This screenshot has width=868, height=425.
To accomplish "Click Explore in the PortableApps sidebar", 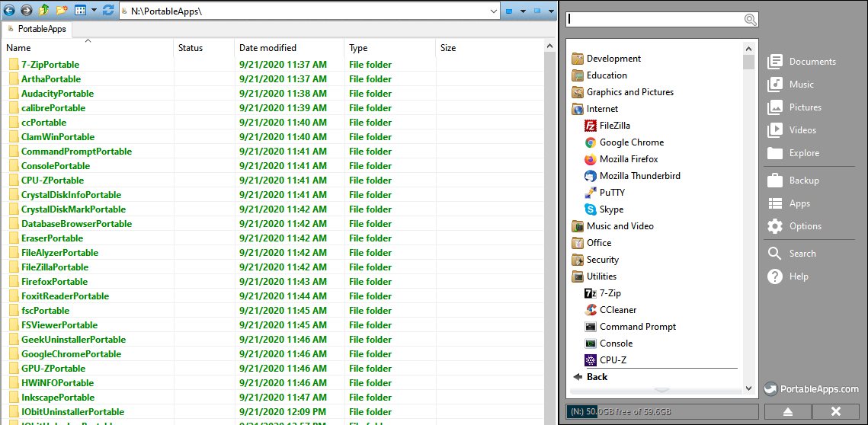I will coord(793,153).
